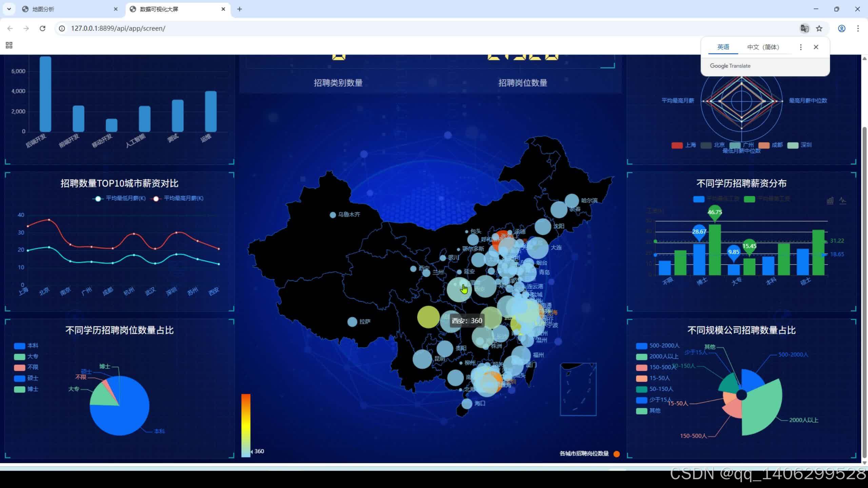Switch education salary chart to line view
868x488 pixels.
click(843, 201)
